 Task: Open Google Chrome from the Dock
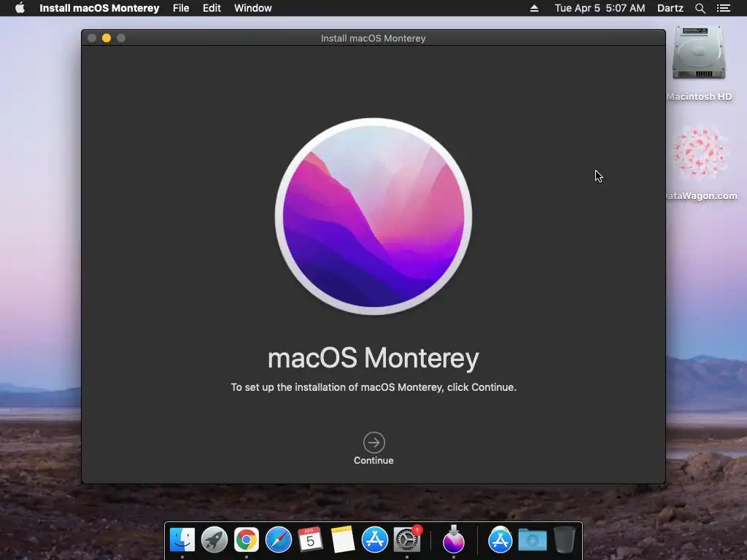[247, 540]
